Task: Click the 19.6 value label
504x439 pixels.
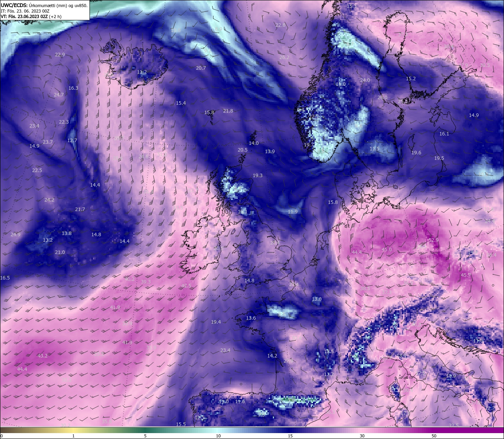Action: coord(416,153)
